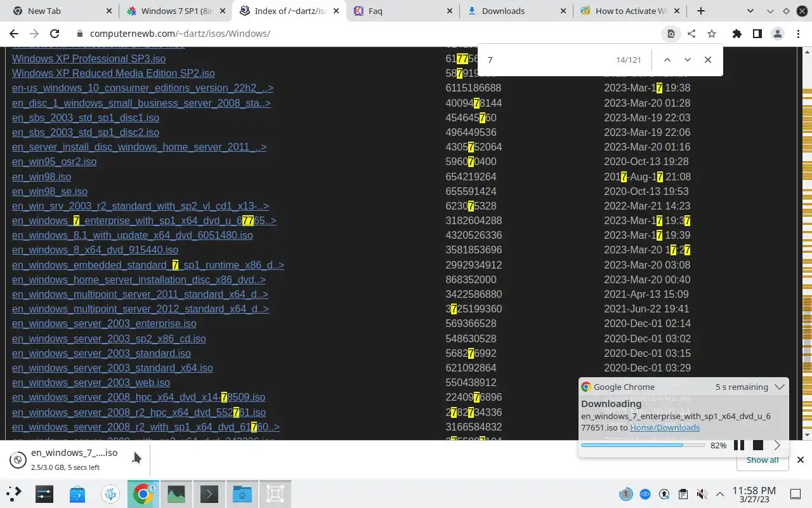Screen dimensions: 812x508
Task: Open Chrome's three-dot menu
Action: (798, 34)
